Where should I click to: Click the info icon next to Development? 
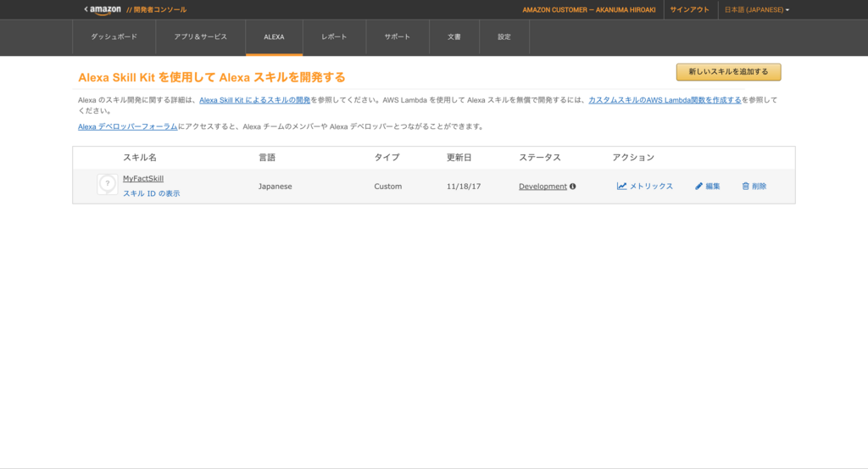[x=573, y=187]
